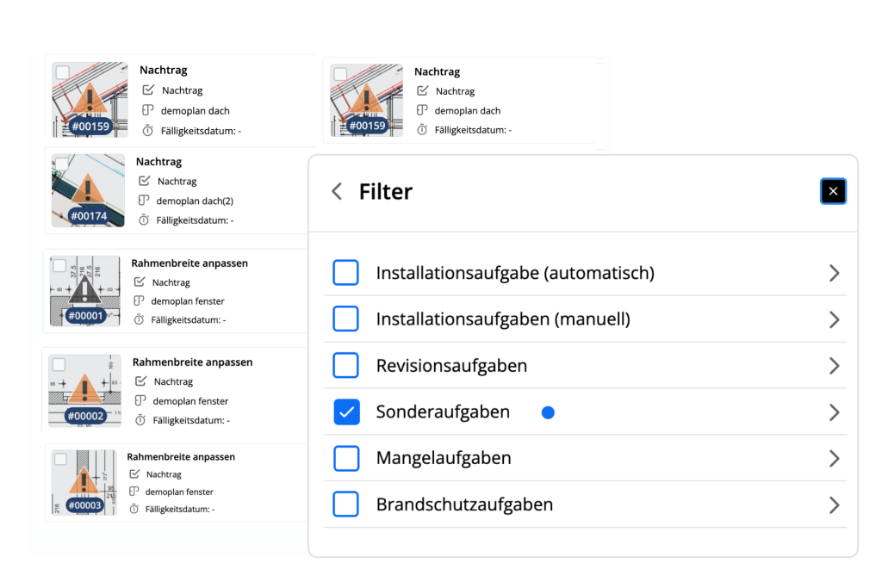The image size is (882, 588).
Task: Close the Filter panel
Action: [x=833, y=191]
